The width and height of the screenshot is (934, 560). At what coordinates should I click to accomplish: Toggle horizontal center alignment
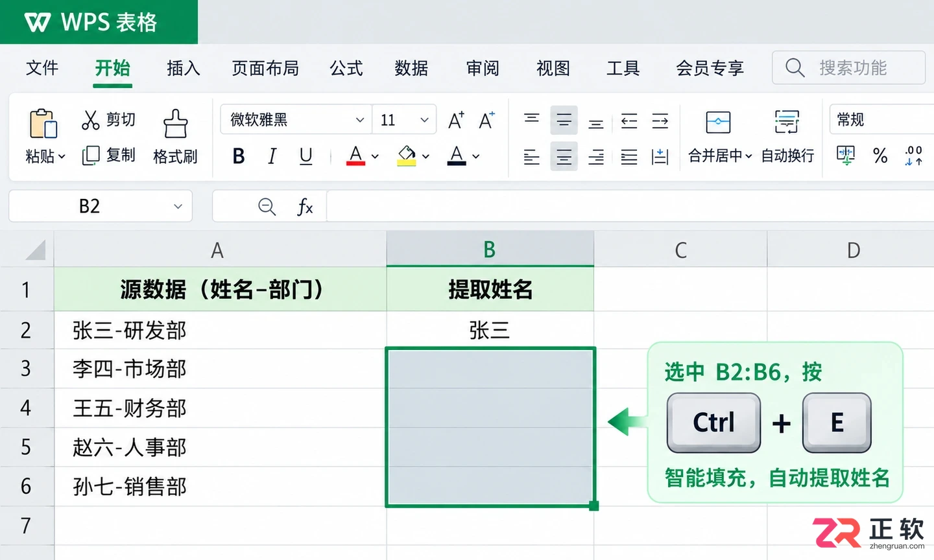click(x=564, y=157)
